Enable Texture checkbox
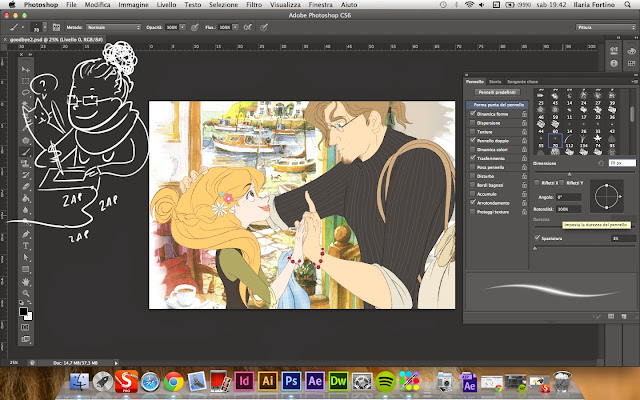The image size is (640, 400). [473, 131]
